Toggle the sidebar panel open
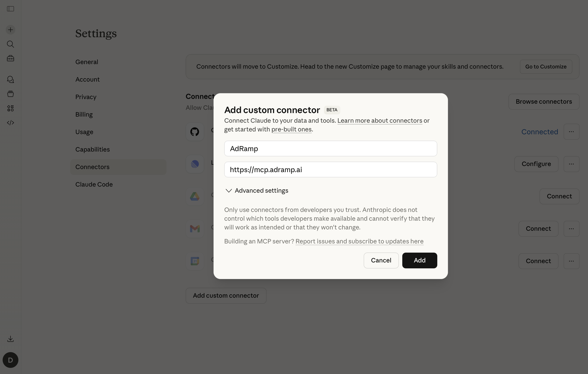 10,9
